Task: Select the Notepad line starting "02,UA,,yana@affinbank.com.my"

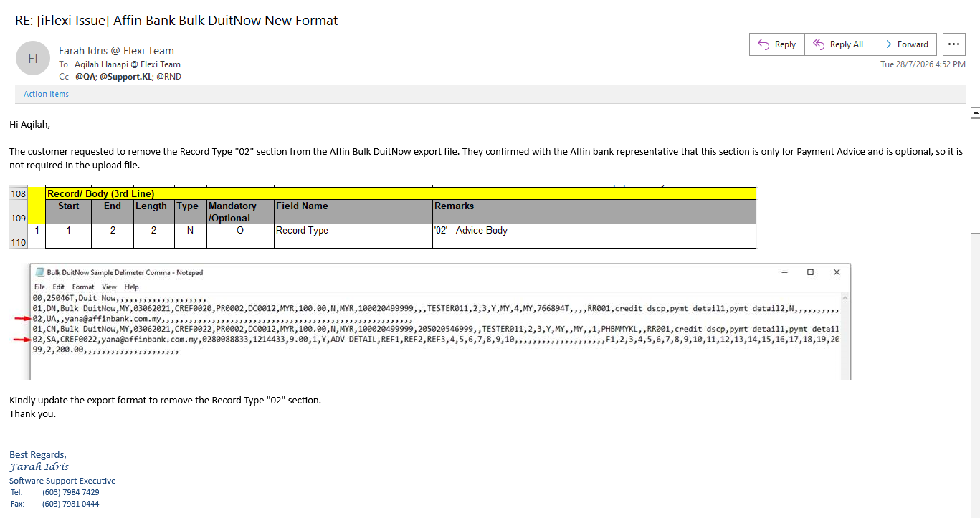Action: pyautogui.click(x=223, y=319)
